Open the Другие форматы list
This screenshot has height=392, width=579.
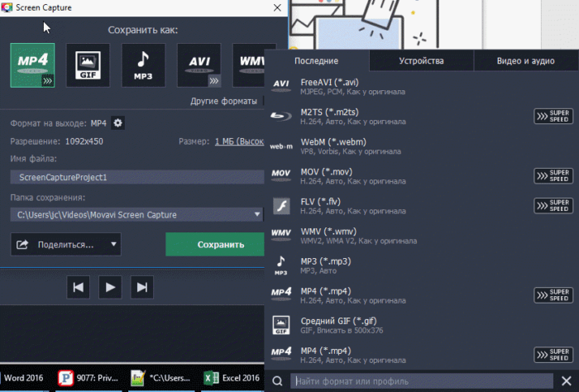(223, 101)
